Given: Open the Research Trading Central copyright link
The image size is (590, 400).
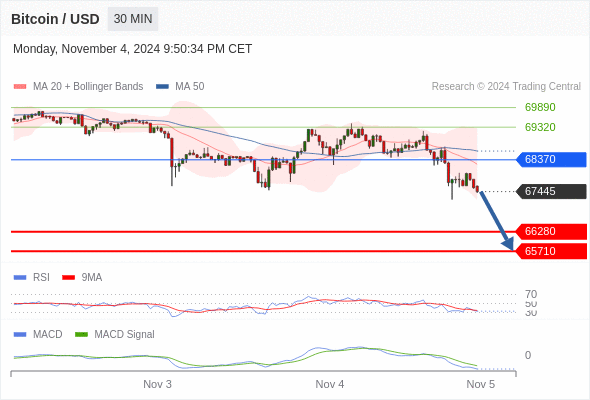Looking at the screenshot, I should pyautogui.click(x=506, y=87).
